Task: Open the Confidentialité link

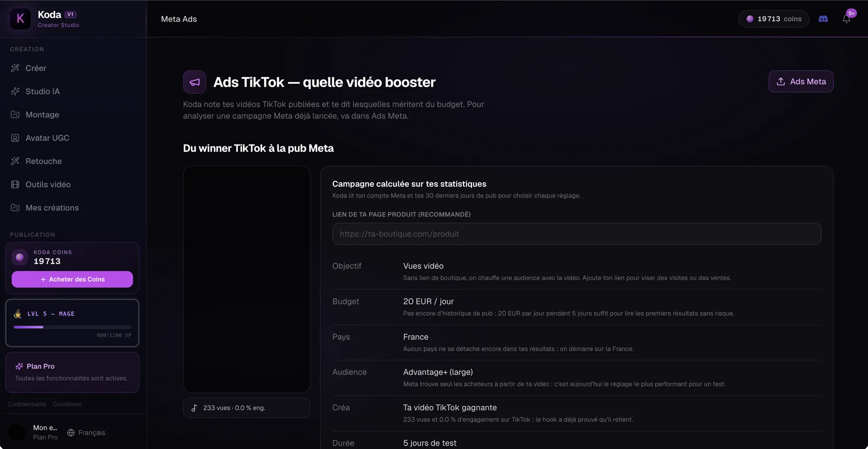Action: (x=27, y=404)
